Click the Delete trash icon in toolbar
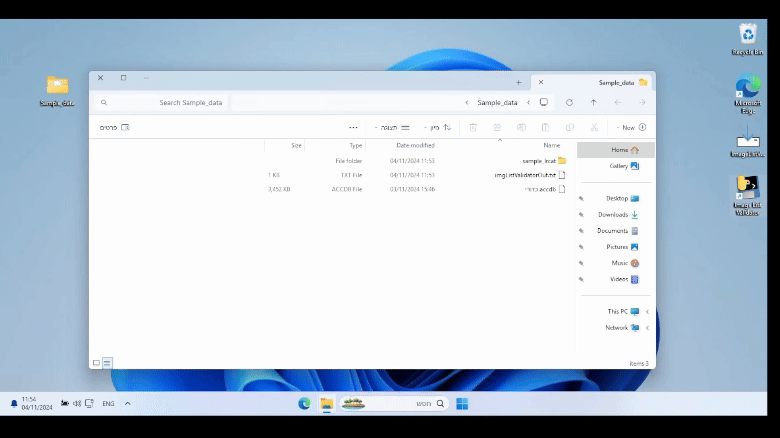780x438 pixels. (x=473, y=127)
